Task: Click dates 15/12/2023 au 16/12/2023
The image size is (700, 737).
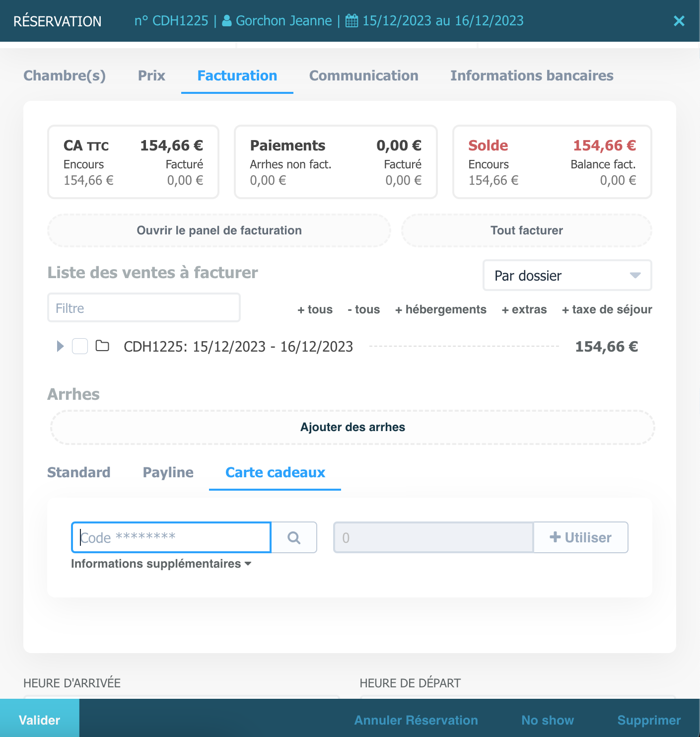Action: point(443,21)
